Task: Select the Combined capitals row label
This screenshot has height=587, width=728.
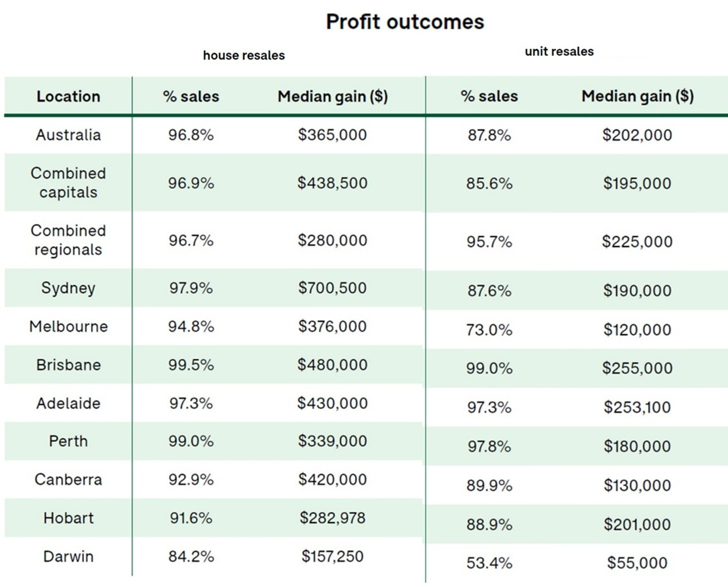Action: pyautogui.click(x=68, y=183)
